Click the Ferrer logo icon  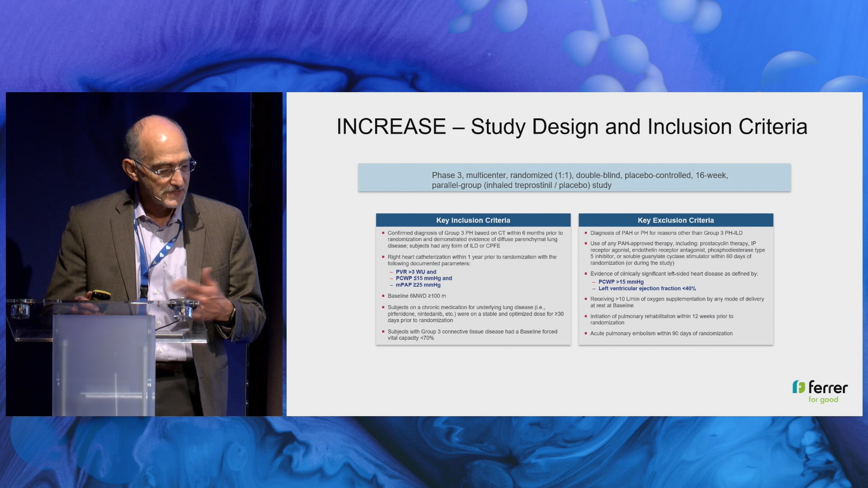click(x=799, y=387)
